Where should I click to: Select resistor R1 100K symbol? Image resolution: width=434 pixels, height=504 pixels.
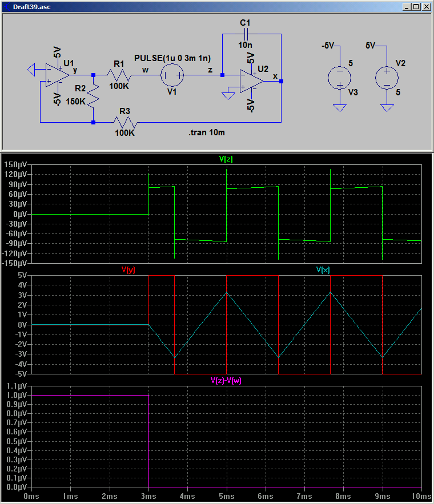point(119,75)
